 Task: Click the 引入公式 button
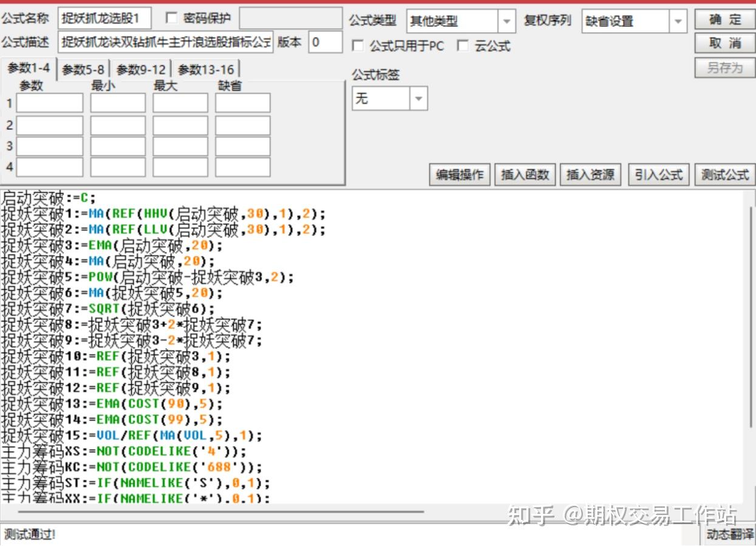click(x=659, y=175)
